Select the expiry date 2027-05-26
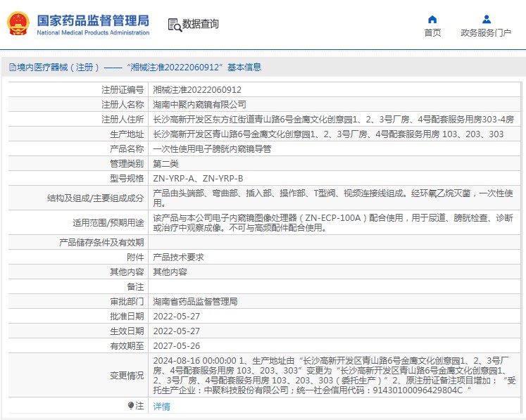The image size is (526, 420). pos(176,345)
